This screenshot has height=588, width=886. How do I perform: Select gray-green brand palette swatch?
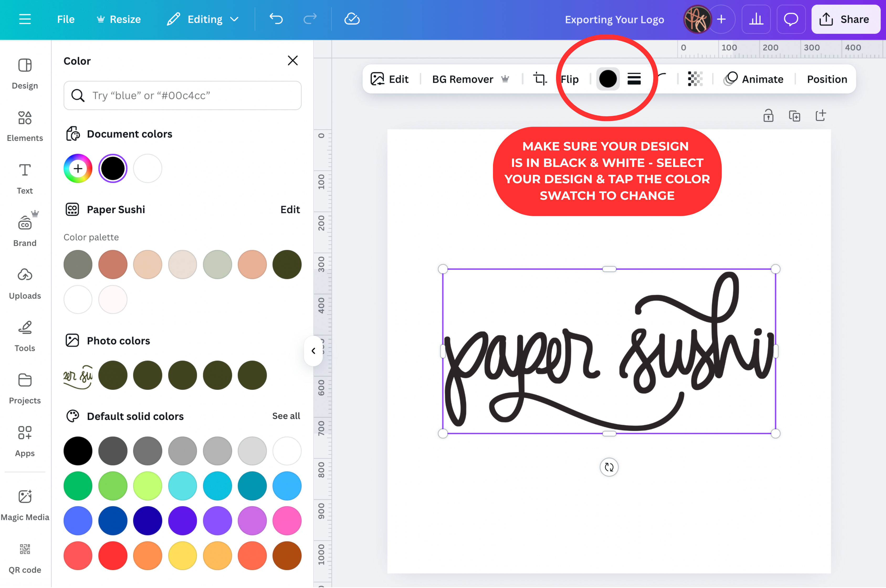(x=78, y=264)
